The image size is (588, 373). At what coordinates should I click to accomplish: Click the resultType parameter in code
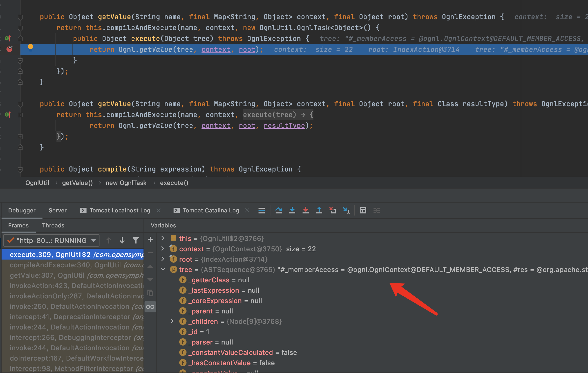coord(284,126)
